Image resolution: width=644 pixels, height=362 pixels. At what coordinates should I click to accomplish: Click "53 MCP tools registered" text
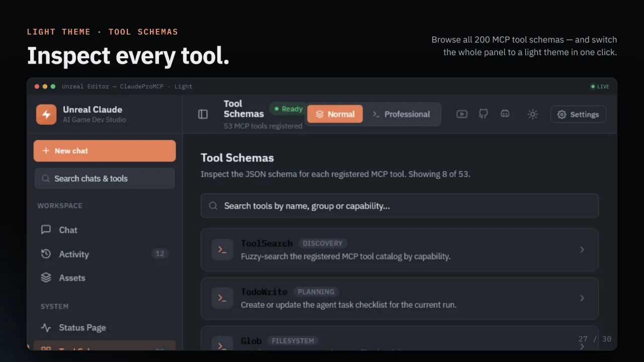point(263,126)
